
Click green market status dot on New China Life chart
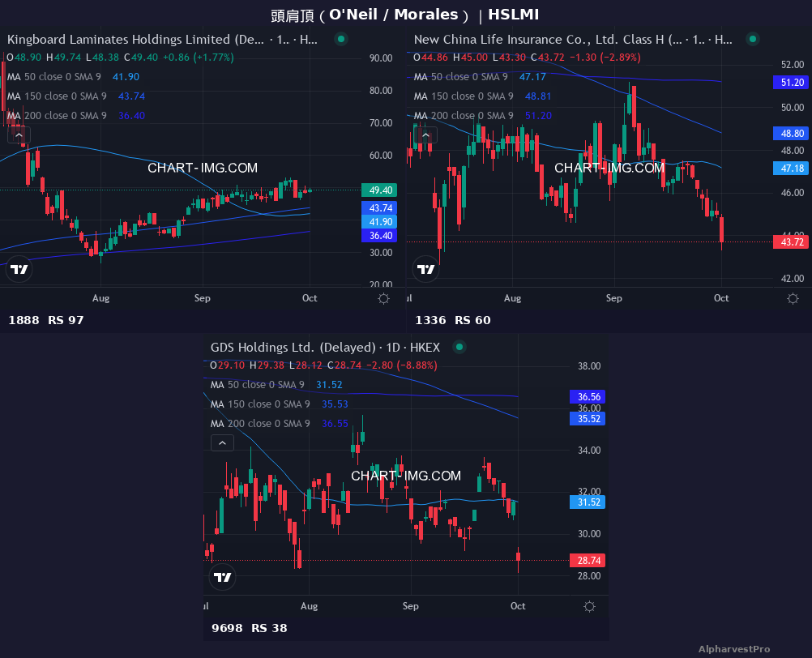(753, 39)
